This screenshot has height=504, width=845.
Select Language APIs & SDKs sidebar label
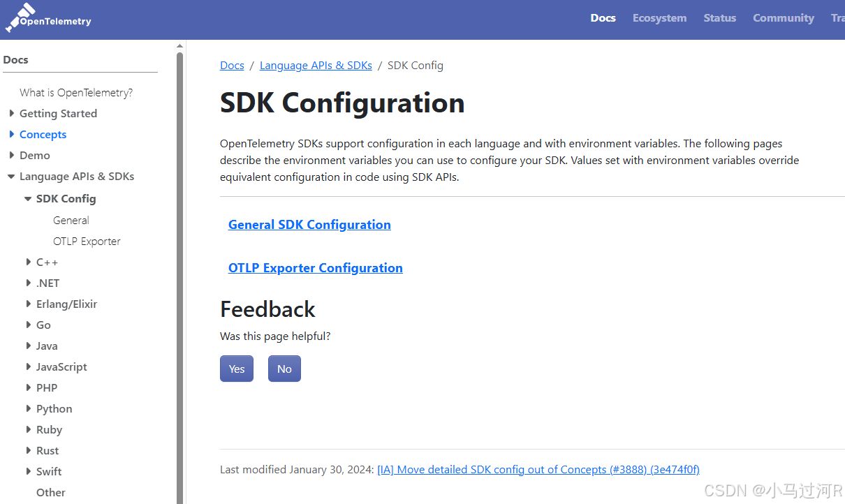coord(77,177)
